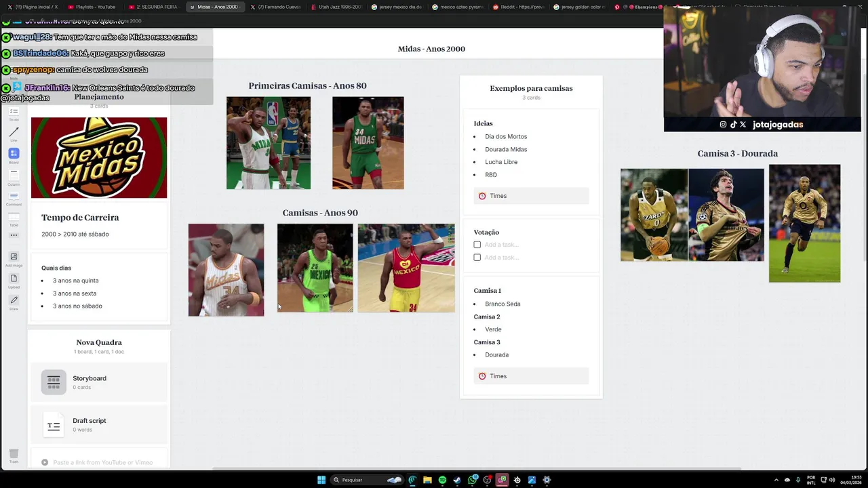Click the Tempo de Carreira heading
The height and width of the screenshot is (488, 868).
pos(80,218)
